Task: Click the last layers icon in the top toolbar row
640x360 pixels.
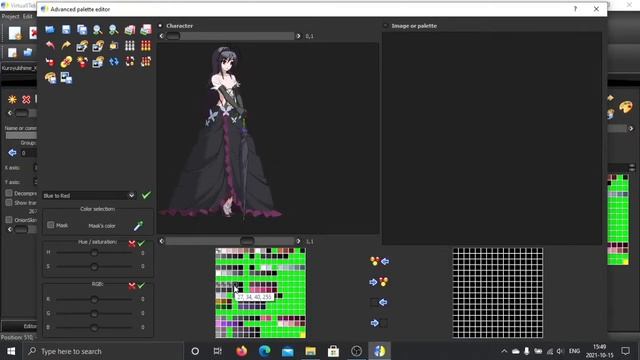Action: click(x=146, y=29)
